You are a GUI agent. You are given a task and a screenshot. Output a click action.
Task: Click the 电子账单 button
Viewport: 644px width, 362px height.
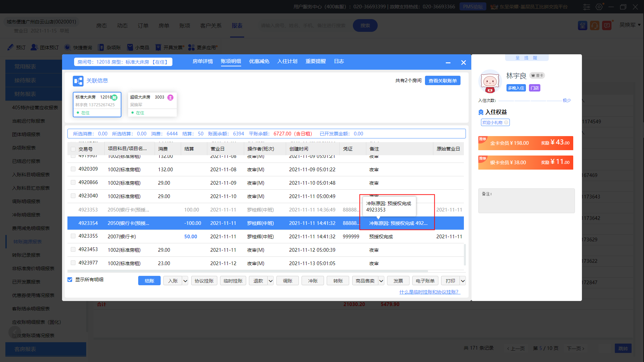coord(425,281)
